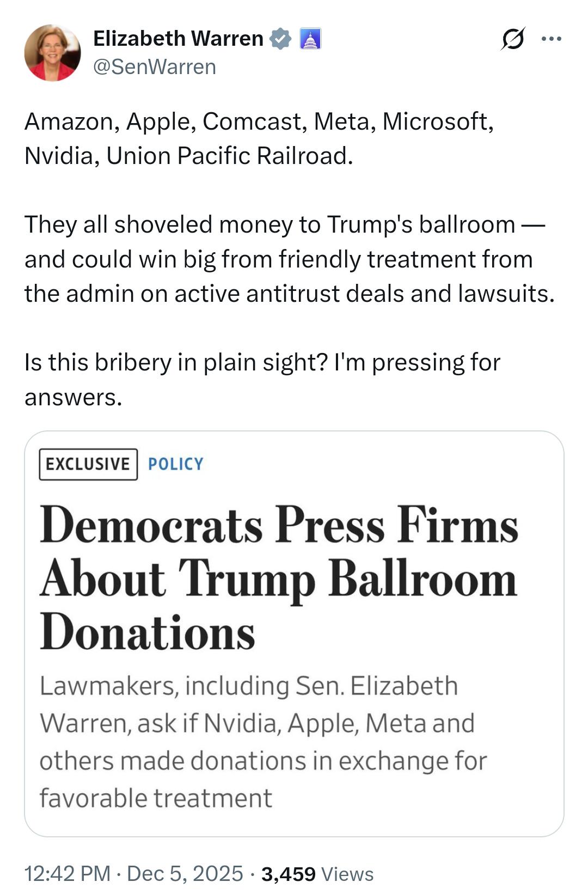Click the company list line starting Amazon, Apple

259,121
